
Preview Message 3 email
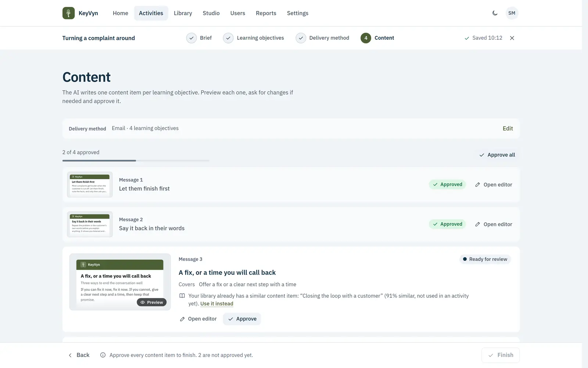[x=152, y=302]
